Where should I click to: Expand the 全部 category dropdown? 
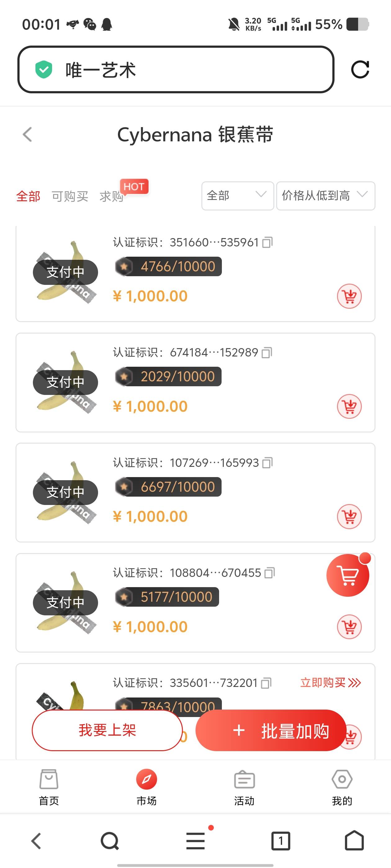pos(237,196)
